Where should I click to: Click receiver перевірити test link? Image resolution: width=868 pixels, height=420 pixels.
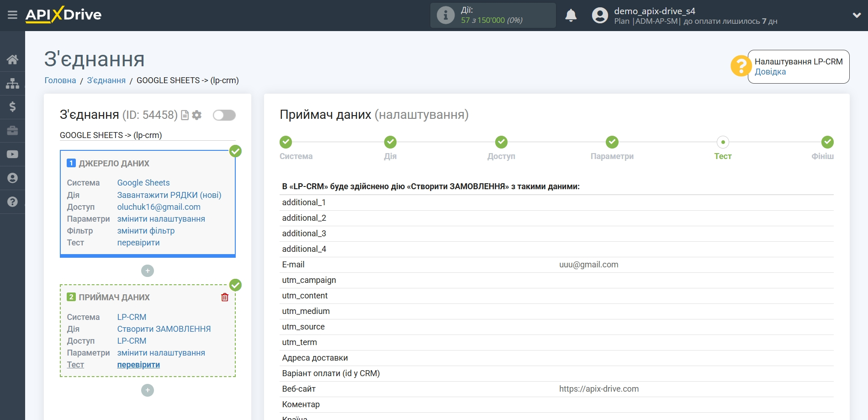pyautogui.click(x=138, y=365)
